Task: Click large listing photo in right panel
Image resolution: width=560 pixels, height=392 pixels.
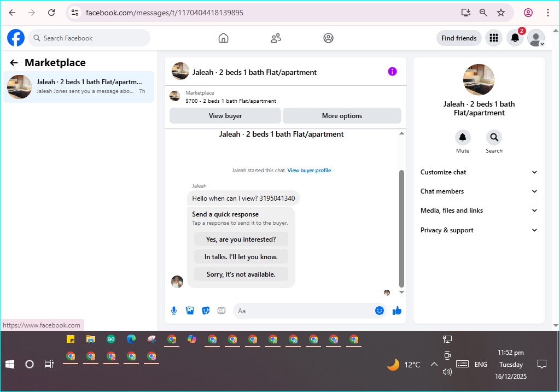Action: (479, 80)
